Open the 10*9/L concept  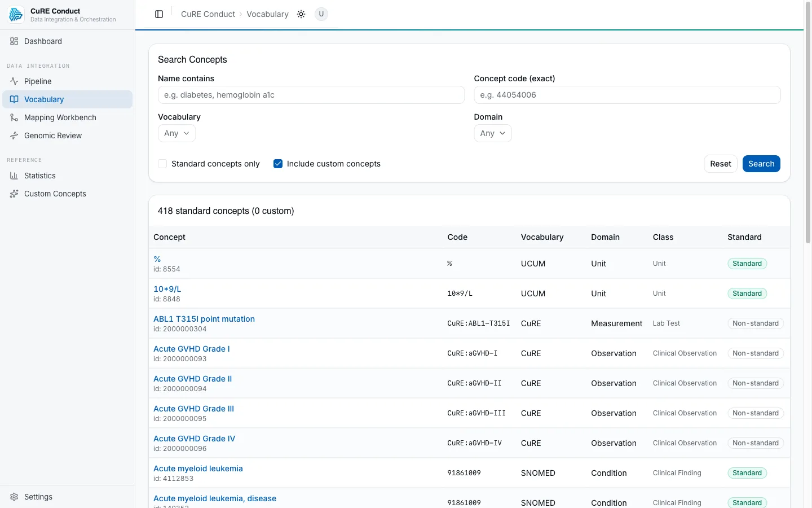coord(167,289)
